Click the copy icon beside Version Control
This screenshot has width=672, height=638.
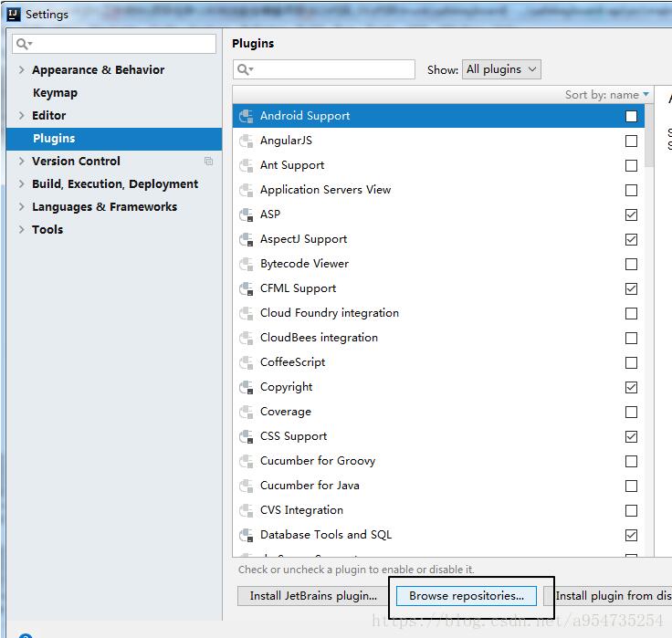(x=208, y=162)
